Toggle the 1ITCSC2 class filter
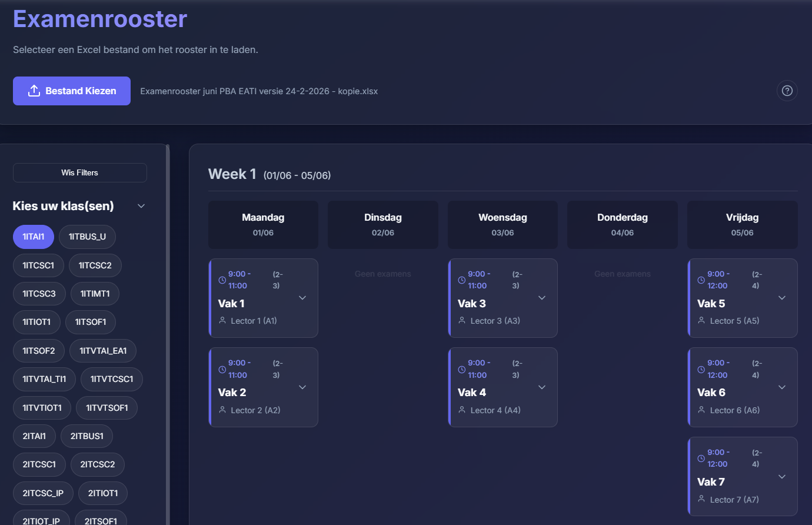The image size is (812, 525). [95, 265]
